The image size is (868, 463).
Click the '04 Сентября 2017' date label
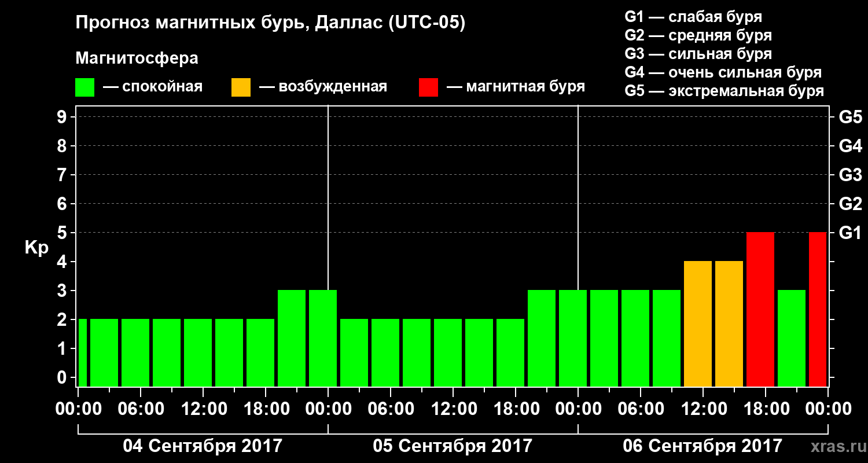click(203, 446)
